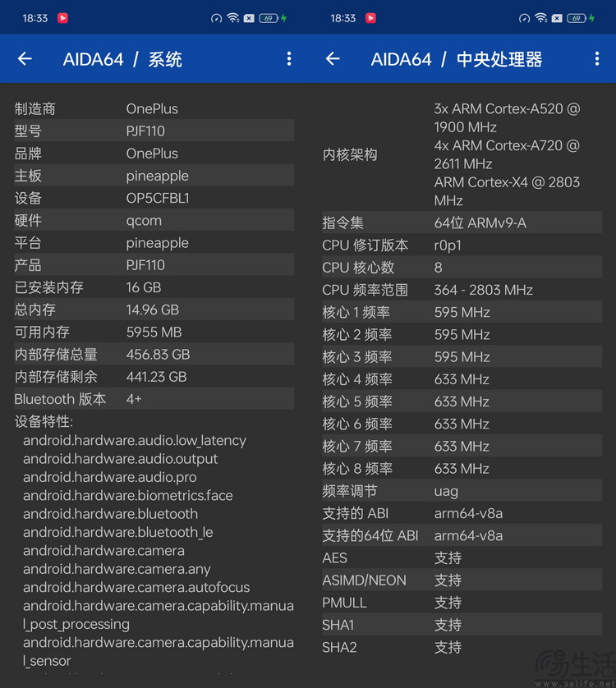This screenshot has height=688, width=616.
Task: Select the 设备 OP5CFBL1 row
Action: coord(154,198)
